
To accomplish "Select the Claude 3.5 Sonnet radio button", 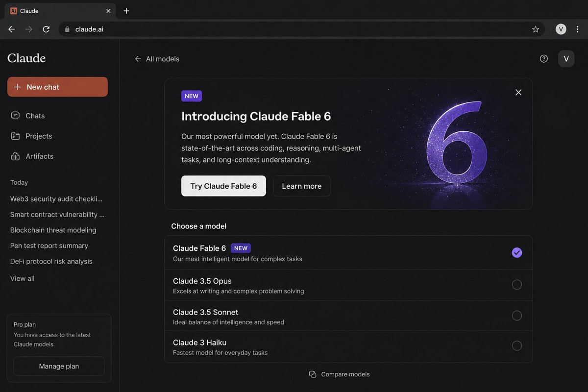I will pyautogui.click(x=517, y=316).
